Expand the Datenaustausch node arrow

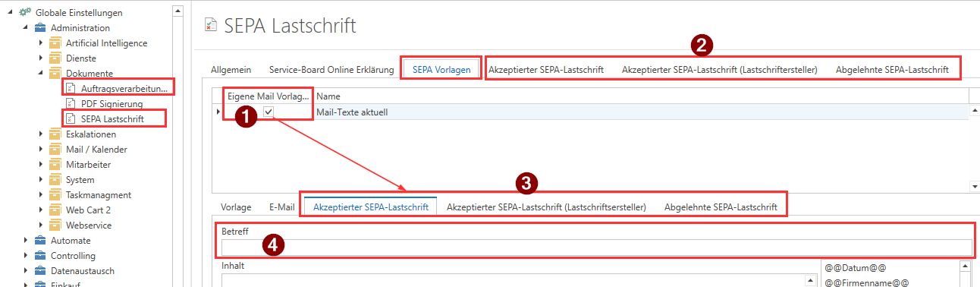pyautogui.click(x=26, y=270)
